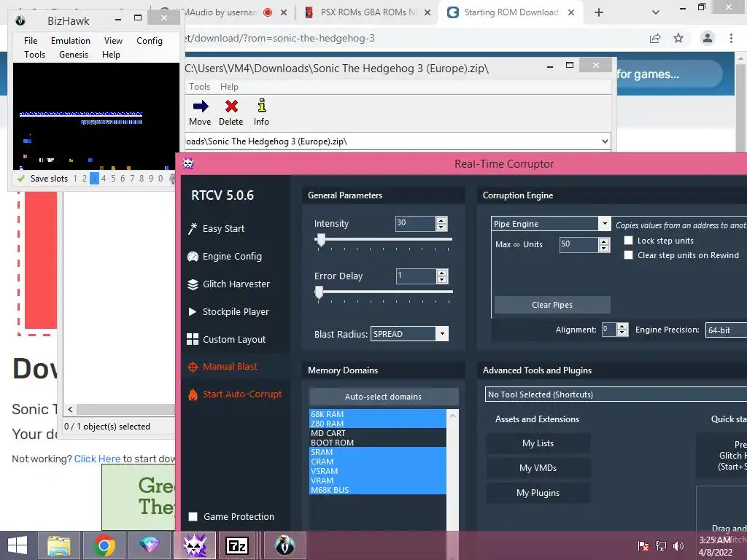Image resolution: width=747 pixels, height=560 pixels.
Task: Click the Intensity slider handle
Action: click(x=321, y=240)
